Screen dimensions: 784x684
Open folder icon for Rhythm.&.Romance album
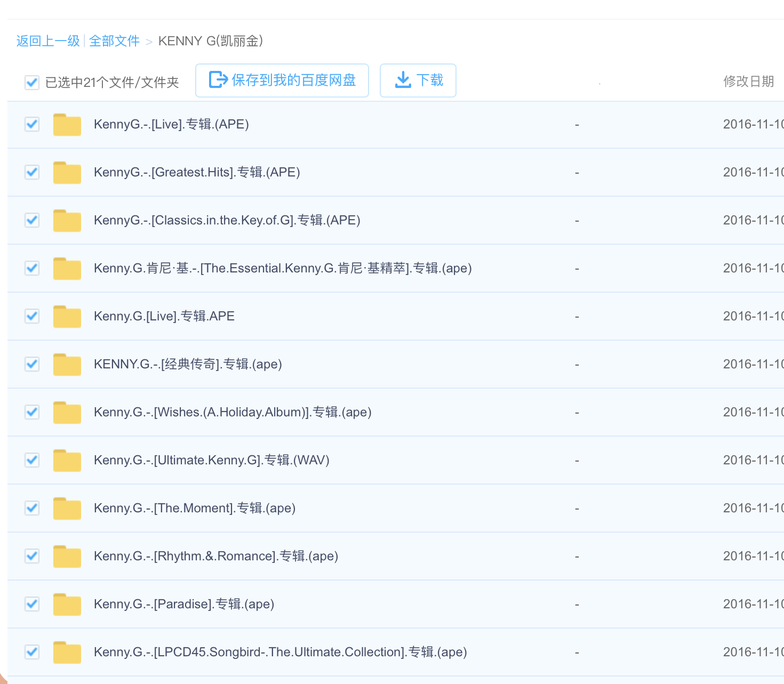pos(67,557)
